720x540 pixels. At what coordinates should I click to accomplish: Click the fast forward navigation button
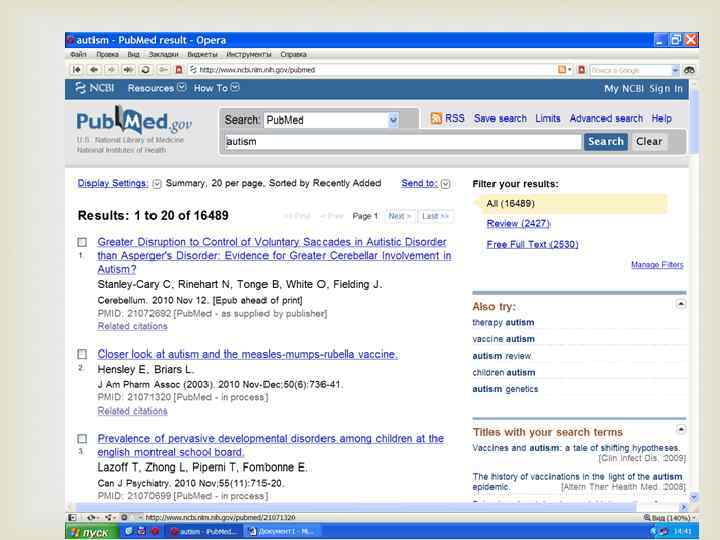(128, 69)
